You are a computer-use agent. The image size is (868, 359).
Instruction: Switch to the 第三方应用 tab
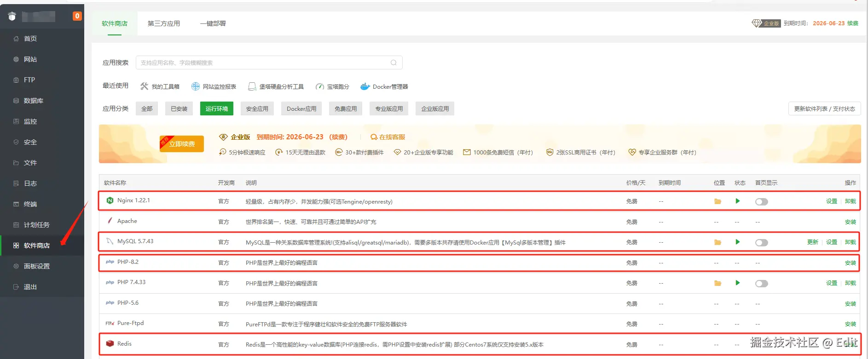point(164,23)
